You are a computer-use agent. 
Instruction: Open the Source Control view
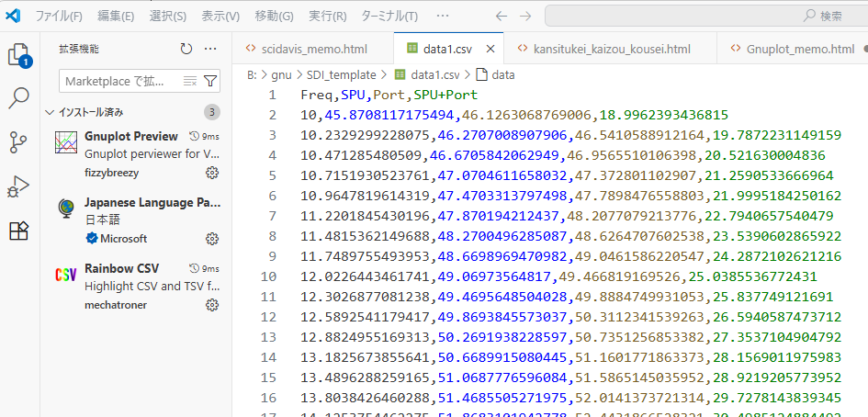[x=19, y=142]
